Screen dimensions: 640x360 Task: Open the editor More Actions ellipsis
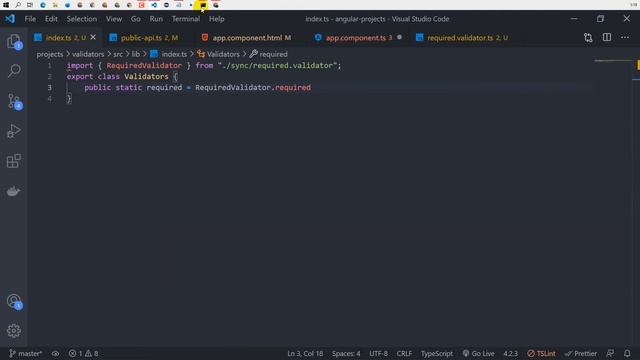(625, 38)
